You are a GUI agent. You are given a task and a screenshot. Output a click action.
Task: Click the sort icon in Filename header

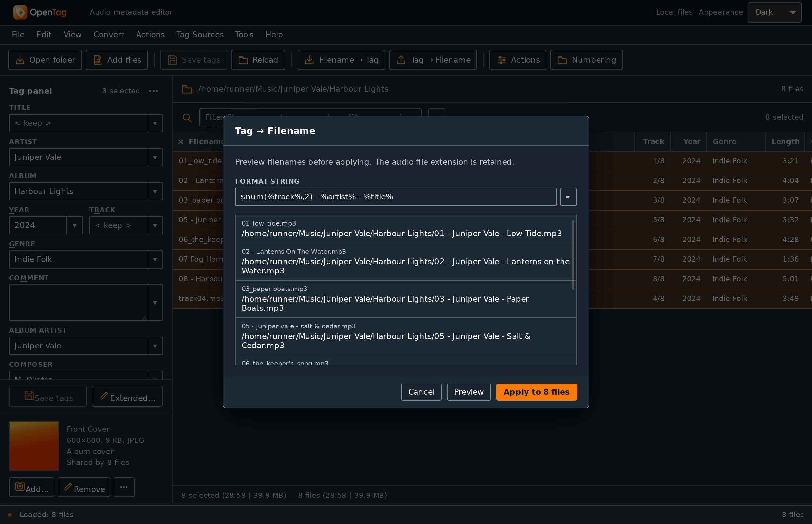pos(181,142)
